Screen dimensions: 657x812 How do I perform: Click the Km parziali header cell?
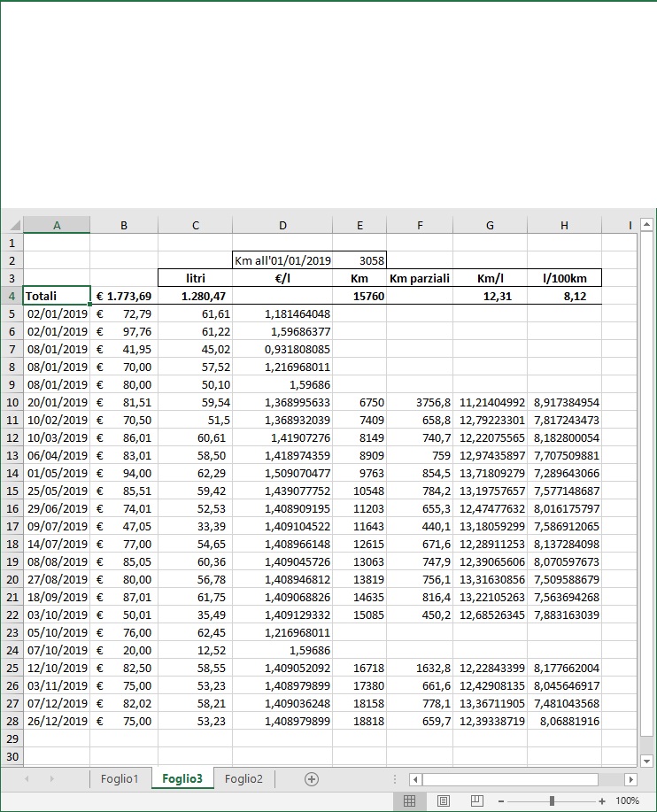(x=420, y=278)
